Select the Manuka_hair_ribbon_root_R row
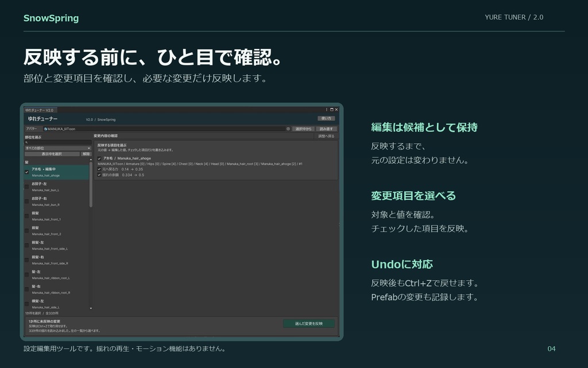 [x=57, y=289]
